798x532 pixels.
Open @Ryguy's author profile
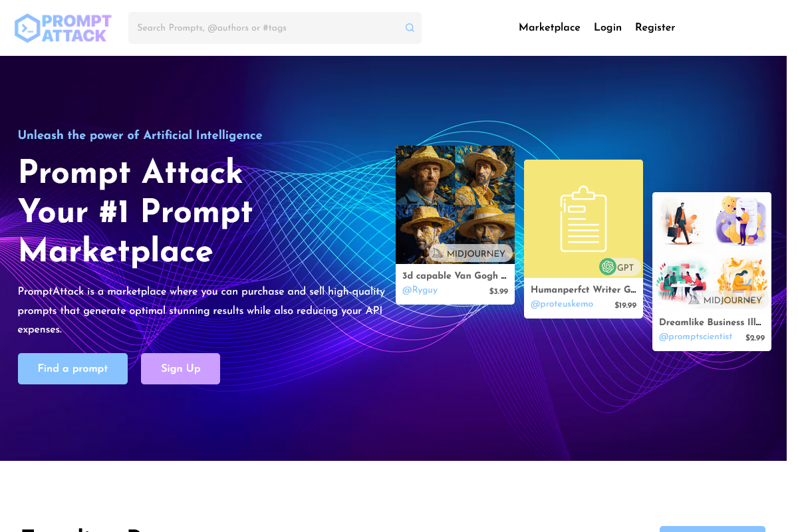[419, 290]
